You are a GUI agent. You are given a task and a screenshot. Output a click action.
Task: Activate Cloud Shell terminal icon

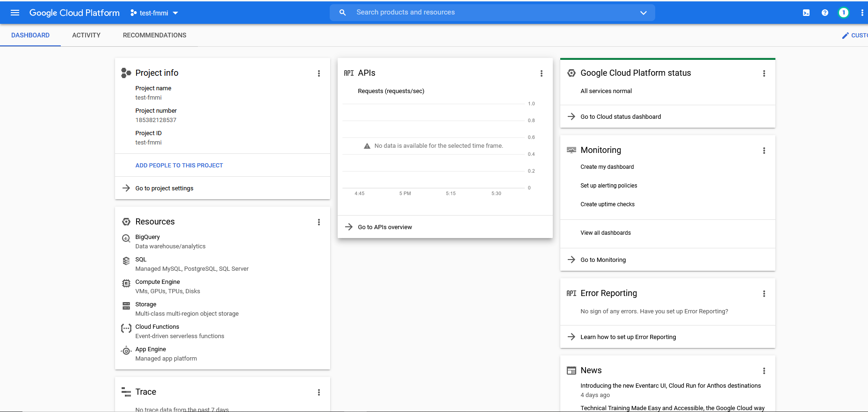click(x=806, y=13)
